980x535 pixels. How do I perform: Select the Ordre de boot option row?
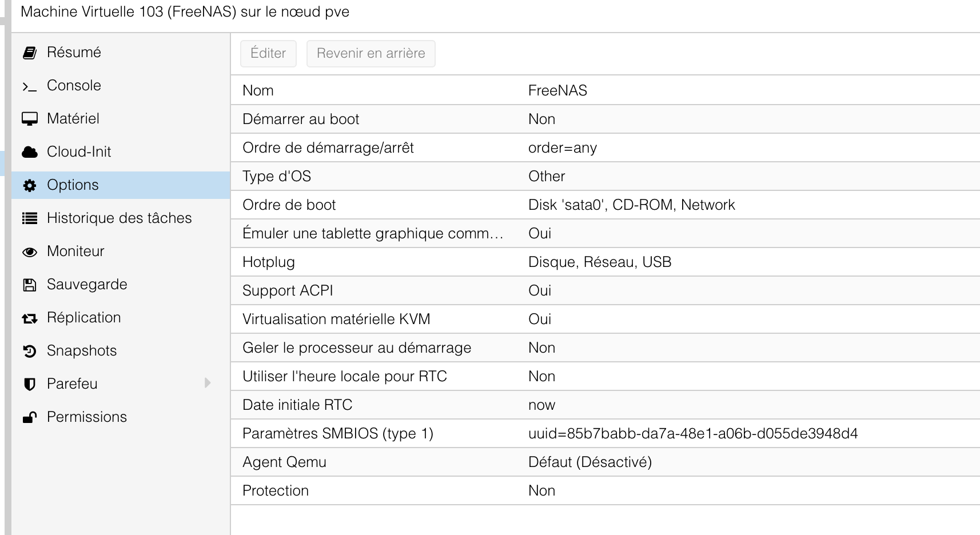[x=605, y=205]
